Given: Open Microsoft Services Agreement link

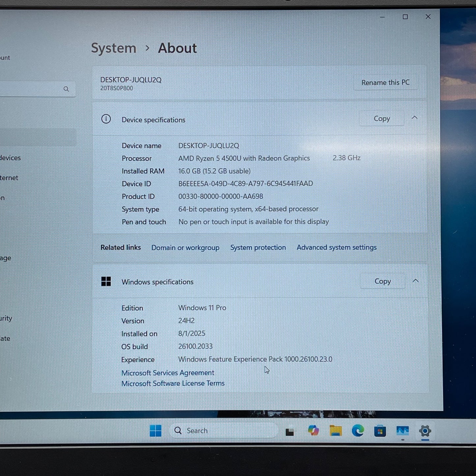Looking at the screenshot, I should tap(168, 373).
